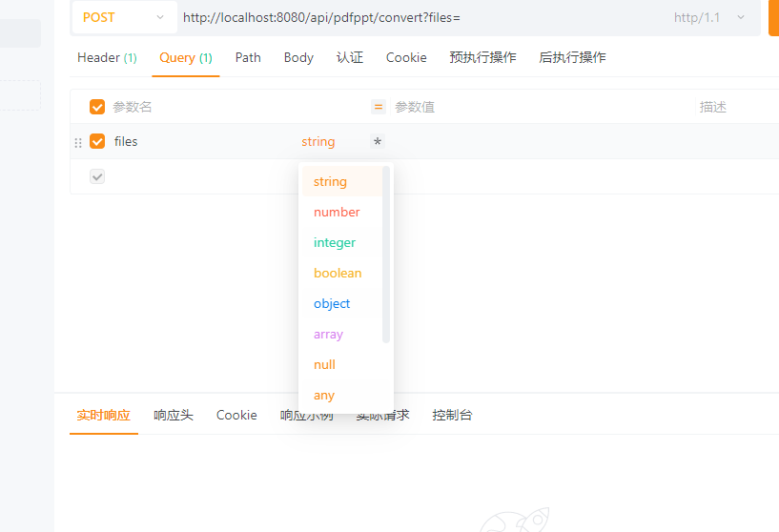Open the 响应头 tab
Image resolution: width=779 pixels, height=532 pixels.
(174, 416)
